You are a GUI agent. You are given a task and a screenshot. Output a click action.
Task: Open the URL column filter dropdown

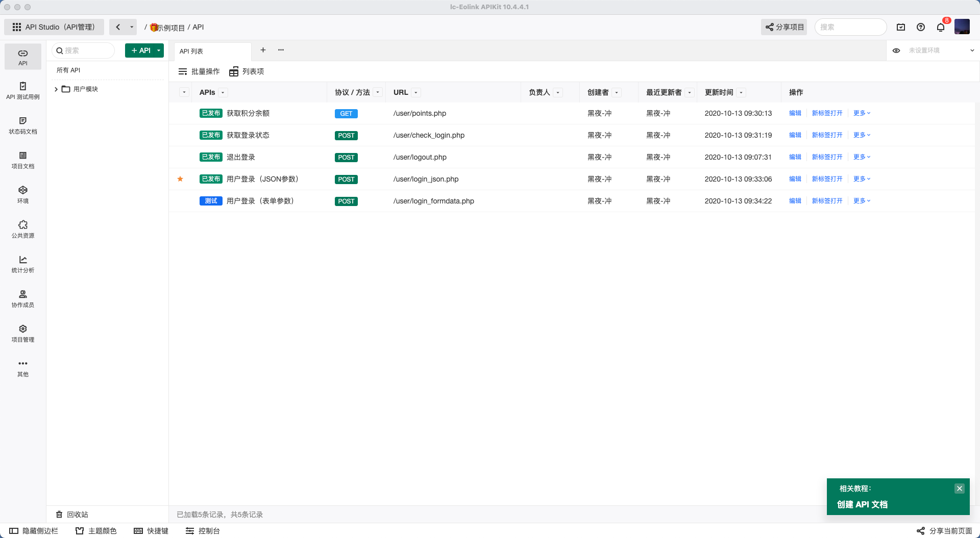[416, 92]
